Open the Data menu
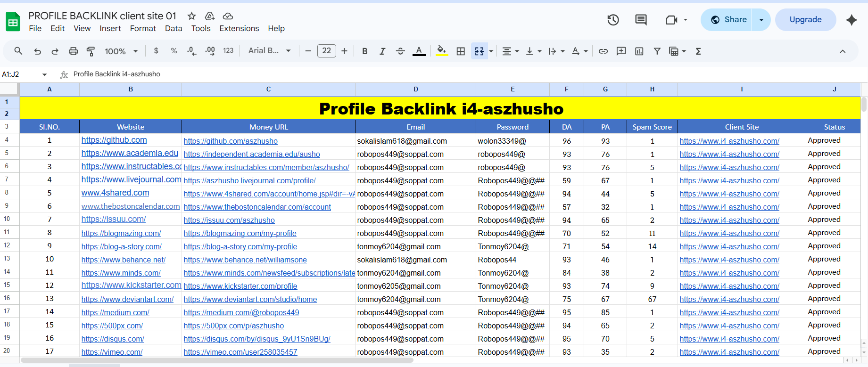Image resolution: width=868 pixels, height=367 pixels. click(174, 28)
